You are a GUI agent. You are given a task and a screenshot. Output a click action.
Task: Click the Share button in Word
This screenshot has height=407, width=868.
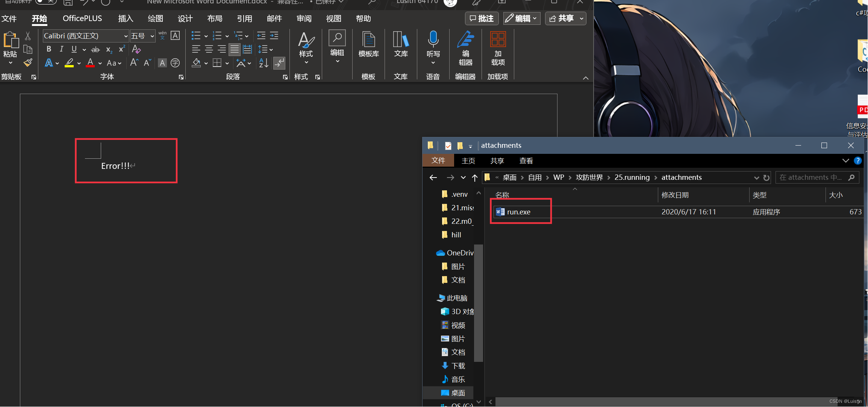tap(562, 18)
